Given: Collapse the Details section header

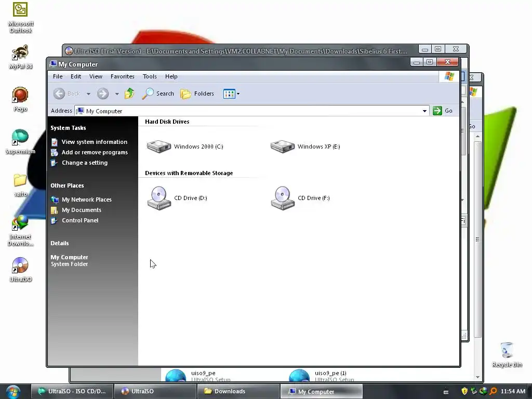Looking at the screenshot, I should (x=60, y=243).
